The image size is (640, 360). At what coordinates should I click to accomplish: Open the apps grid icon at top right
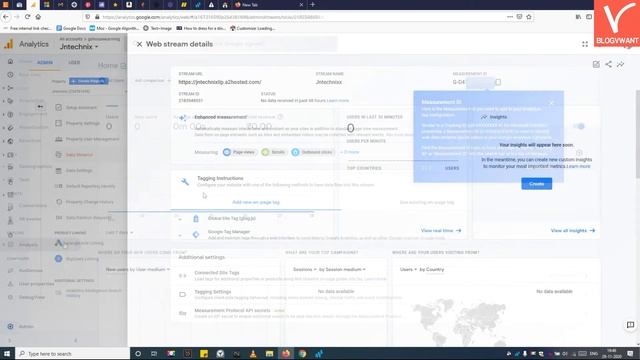point(585,44)
